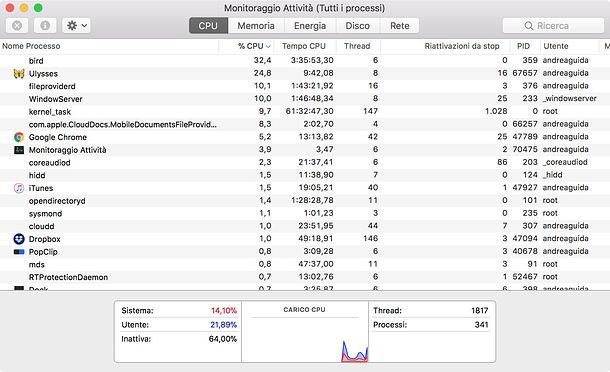Viewport: 610px width, 372px height.
Task: Click the Inattiva 64,00% value
Action: point(223,339)
